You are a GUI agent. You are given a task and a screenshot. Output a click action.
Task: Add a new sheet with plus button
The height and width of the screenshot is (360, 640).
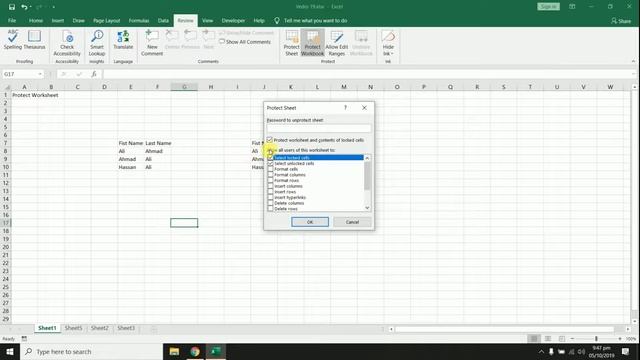pos(154,329)
